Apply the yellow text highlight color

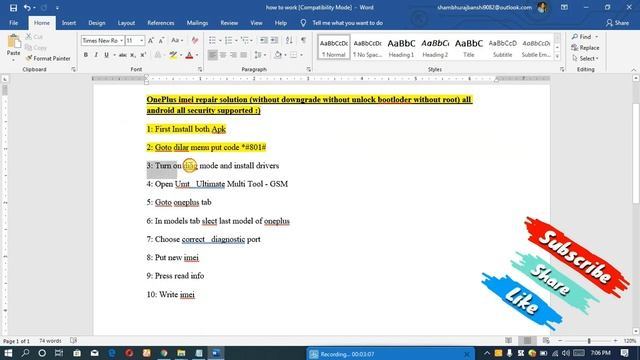173,55
